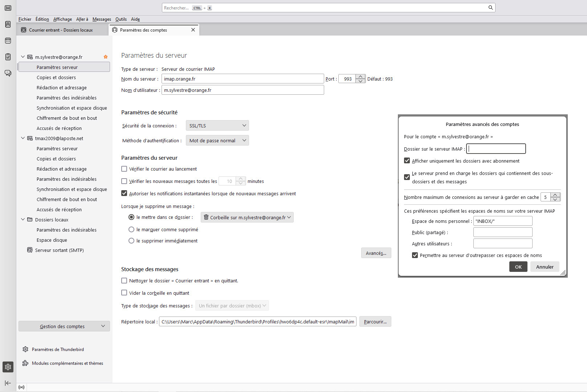The image size is (587, 392).
Task: Click Annuler in advanced settings dialog
Action: 545,267
